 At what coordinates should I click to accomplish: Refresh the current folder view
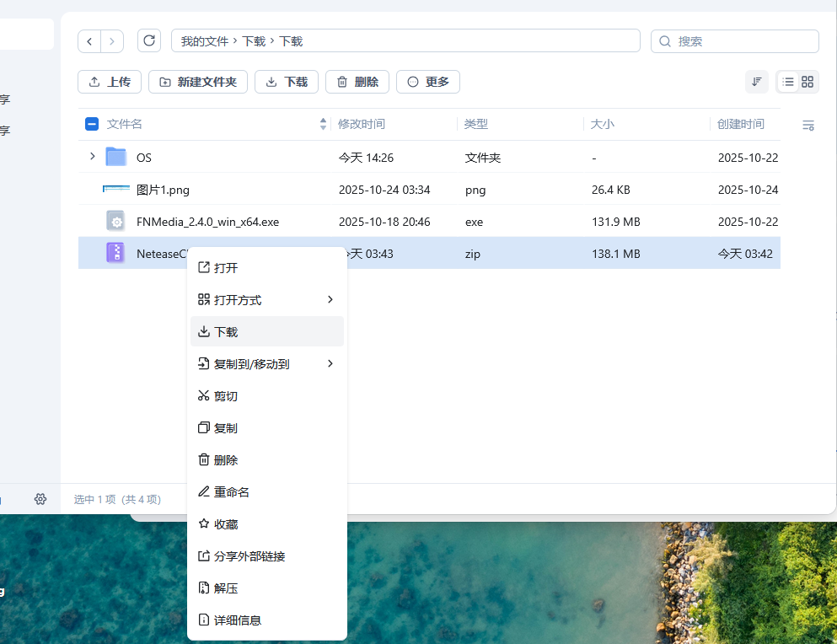coord(149,40)
